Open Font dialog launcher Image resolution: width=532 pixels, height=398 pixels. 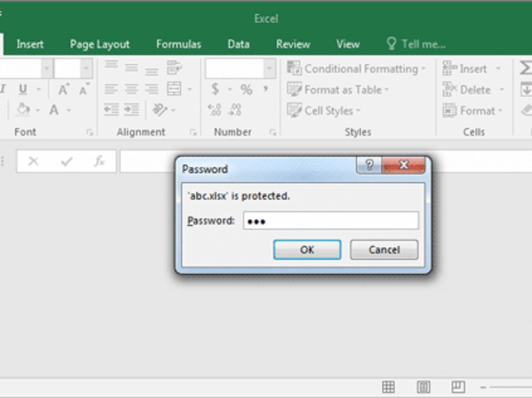pyautogui.click(x=89, y=132)
